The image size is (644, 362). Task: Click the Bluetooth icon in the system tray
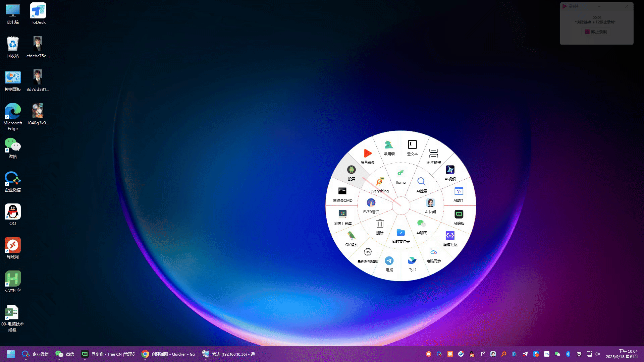click(x=568, y=354)
